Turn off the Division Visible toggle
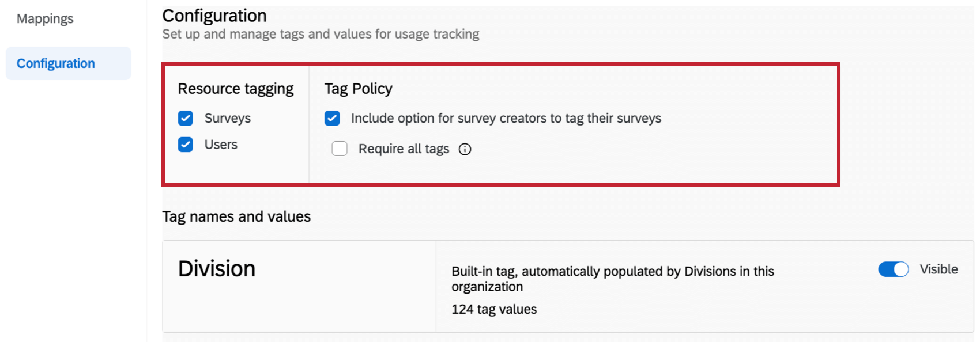This screenshot has height=342, width=980. [x=893, y=269]
